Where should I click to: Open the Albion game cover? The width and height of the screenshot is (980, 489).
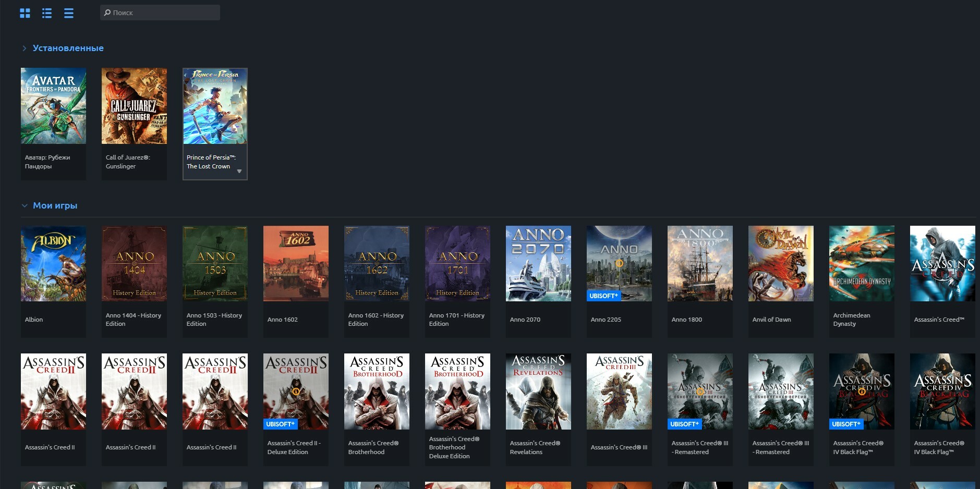[x=53, y=263]
